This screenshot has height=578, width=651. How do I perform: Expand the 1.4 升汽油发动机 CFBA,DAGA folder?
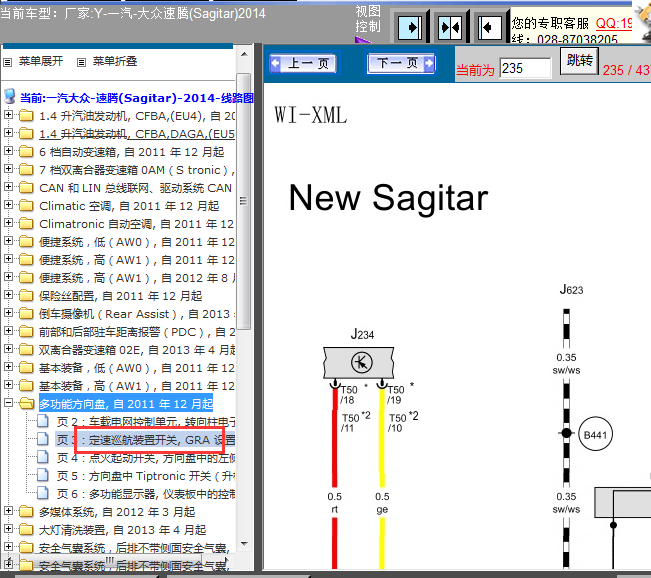tap(8, 132)
